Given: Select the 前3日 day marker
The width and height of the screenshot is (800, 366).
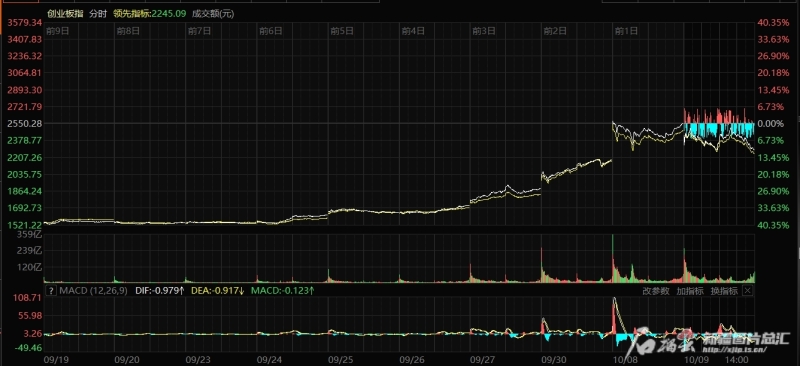Looking at the screenshot, I should coord(484,31).
